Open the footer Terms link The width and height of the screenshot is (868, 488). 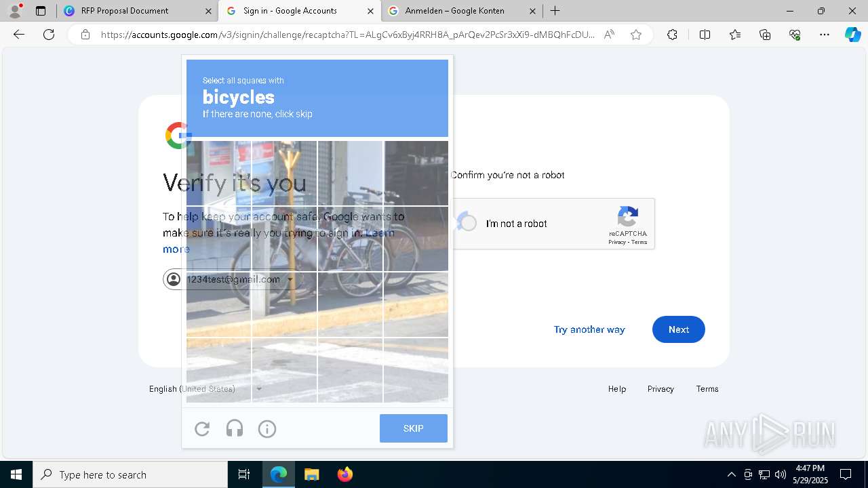[707, 389]
